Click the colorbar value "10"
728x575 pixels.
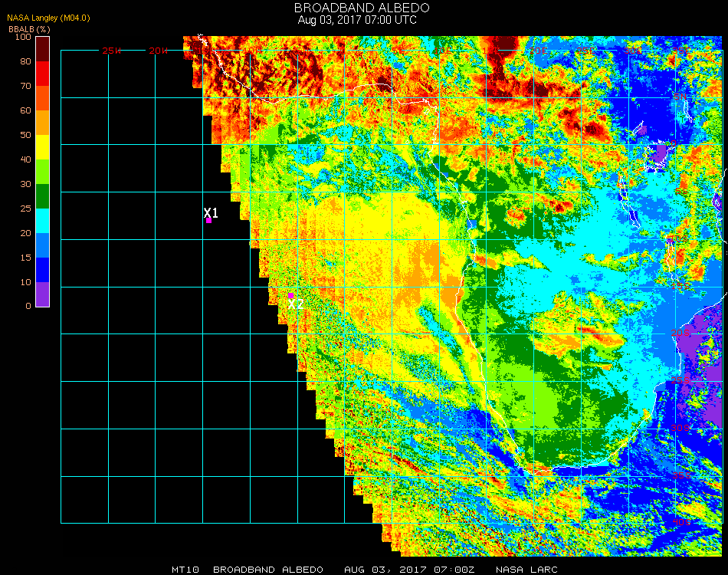click(x=25, y=282)
